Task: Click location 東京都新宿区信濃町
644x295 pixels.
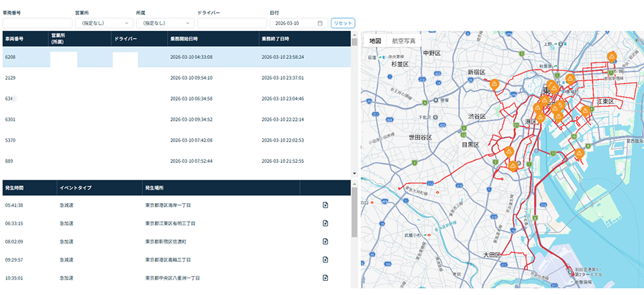Action: point(166,241)
